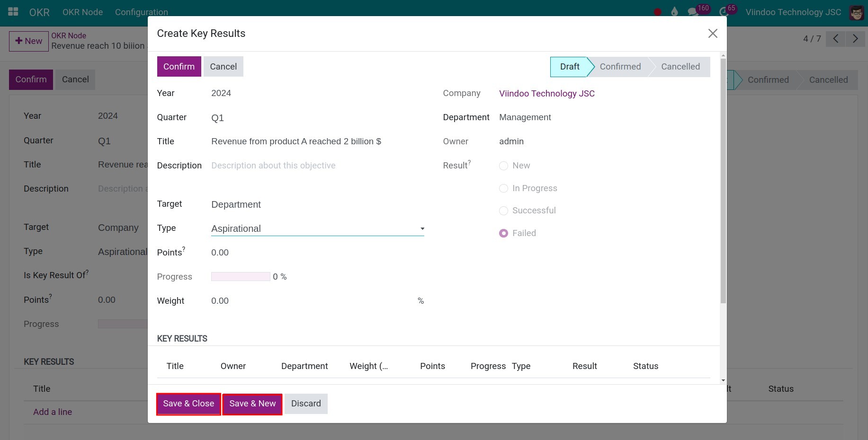This screenshot has height=440, width=868.
Task: Click the OKR app title
Action: point(39,12)
